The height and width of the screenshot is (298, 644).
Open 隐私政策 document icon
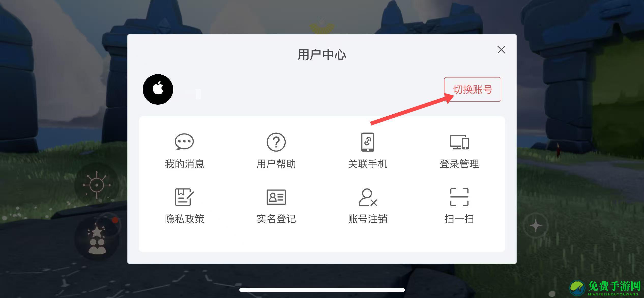(184, 197)
